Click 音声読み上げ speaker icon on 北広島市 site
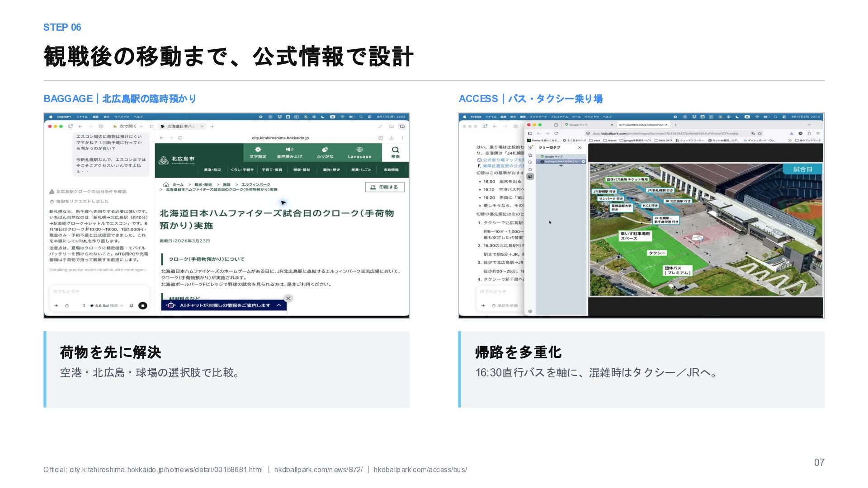This screenshot has height=488, width=868. [x=289, y=149]
